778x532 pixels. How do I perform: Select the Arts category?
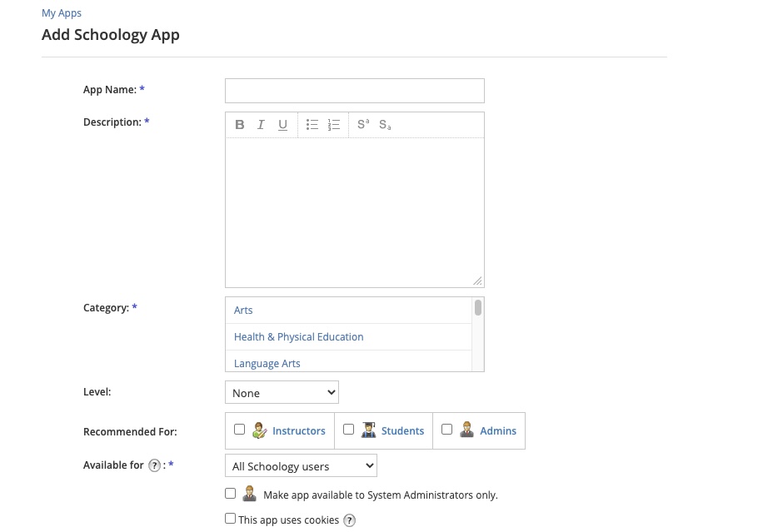point(348,311)
